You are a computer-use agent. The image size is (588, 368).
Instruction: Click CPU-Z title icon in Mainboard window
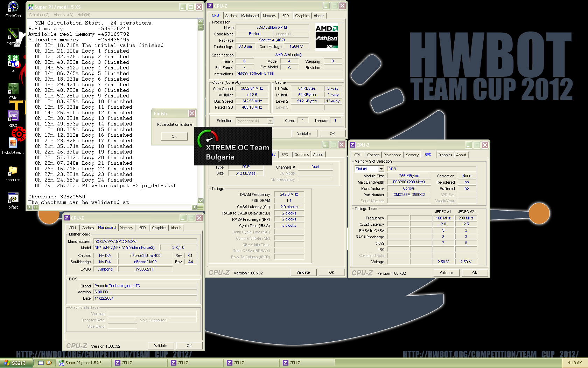pyautogui.click(x=67, y=218)
